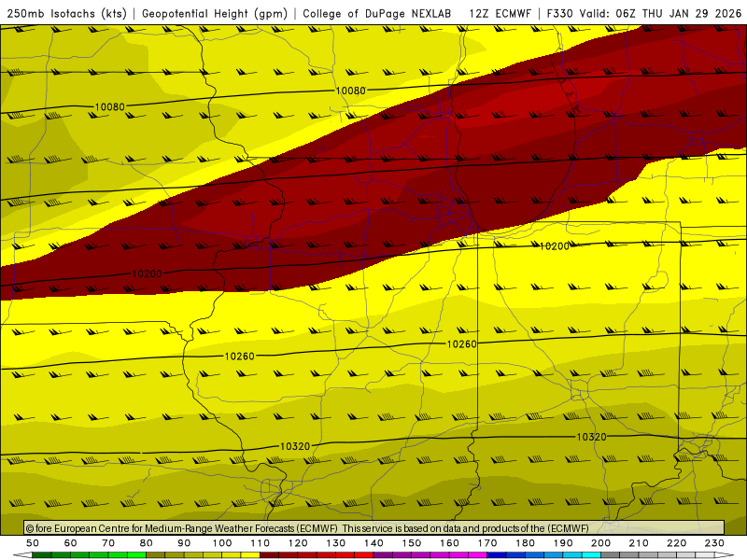Click the legend value 190
747x560 pixels.
click(563, 543)
